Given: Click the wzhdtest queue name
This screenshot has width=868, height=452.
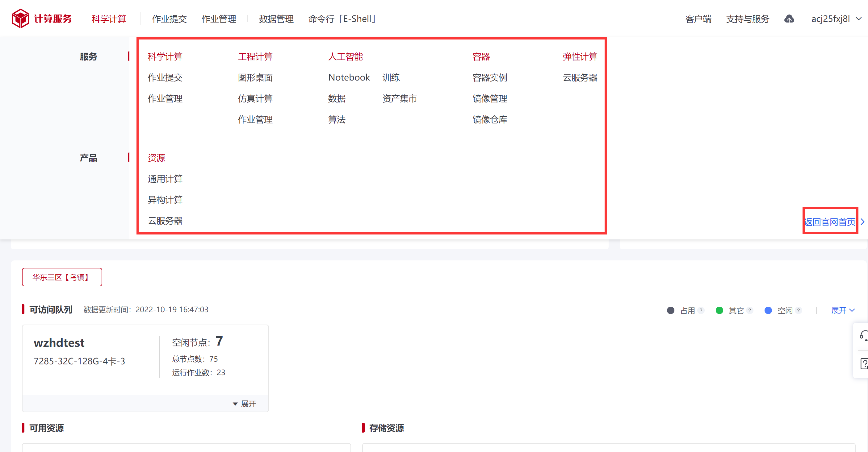Looking at the screenshot, I should [x=59, y=342].
